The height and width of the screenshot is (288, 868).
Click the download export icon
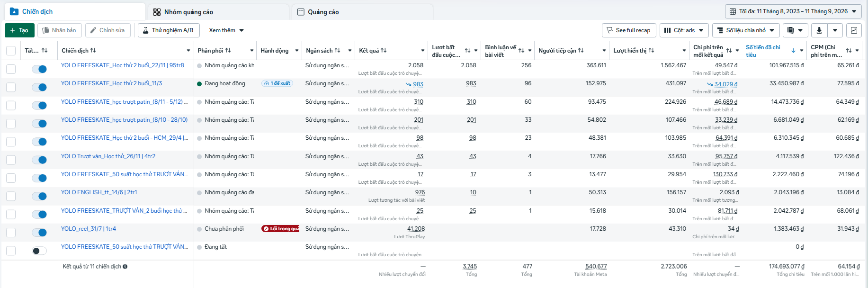pos(819,30)
